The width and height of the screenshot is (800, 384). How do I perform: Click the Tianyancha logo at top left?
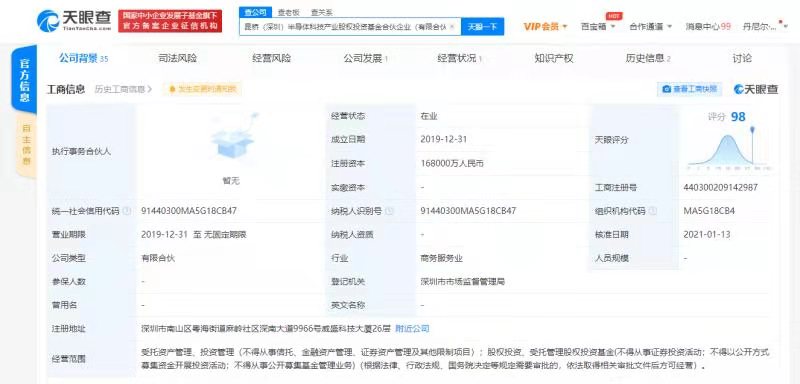point(74,20)
